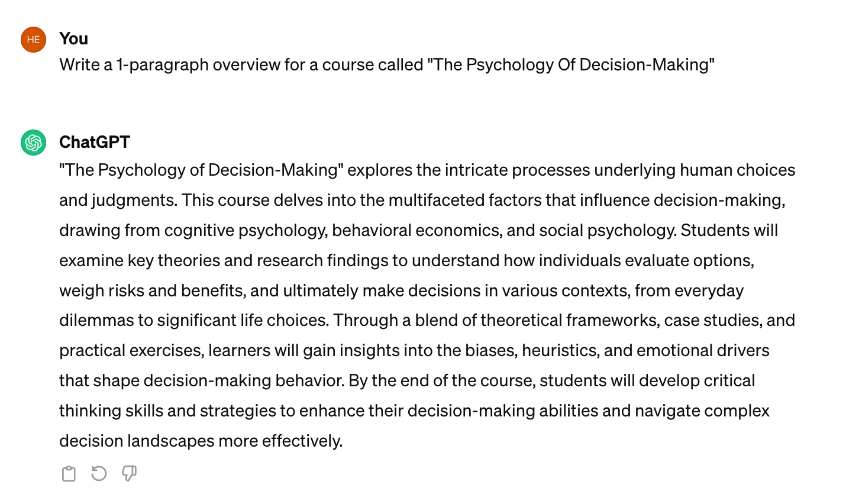The image size is (846, 504).
Task: Click the quoted course title in the user prompt
Action: point(571,64)
